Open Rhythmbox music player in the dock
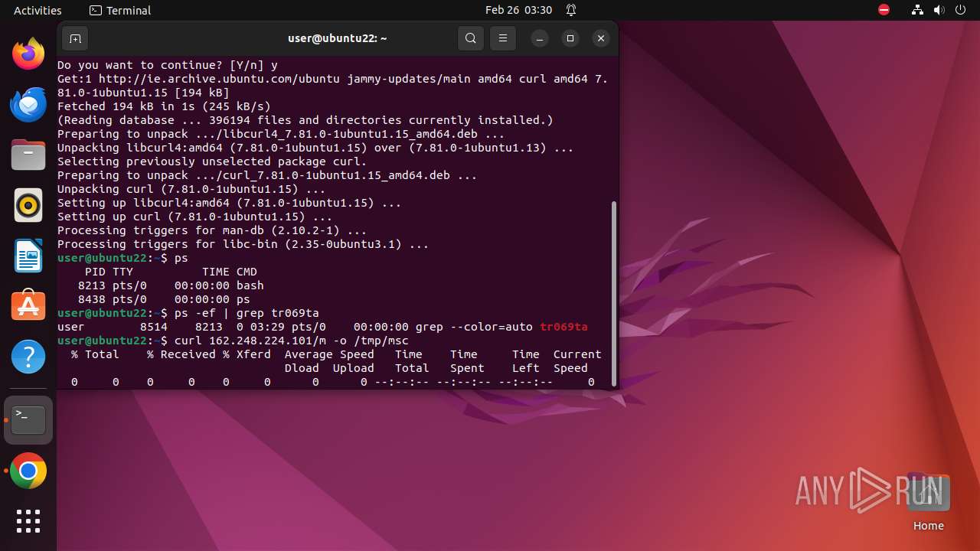Viewport: 980px width, 551px height. [x=28, y=205]
